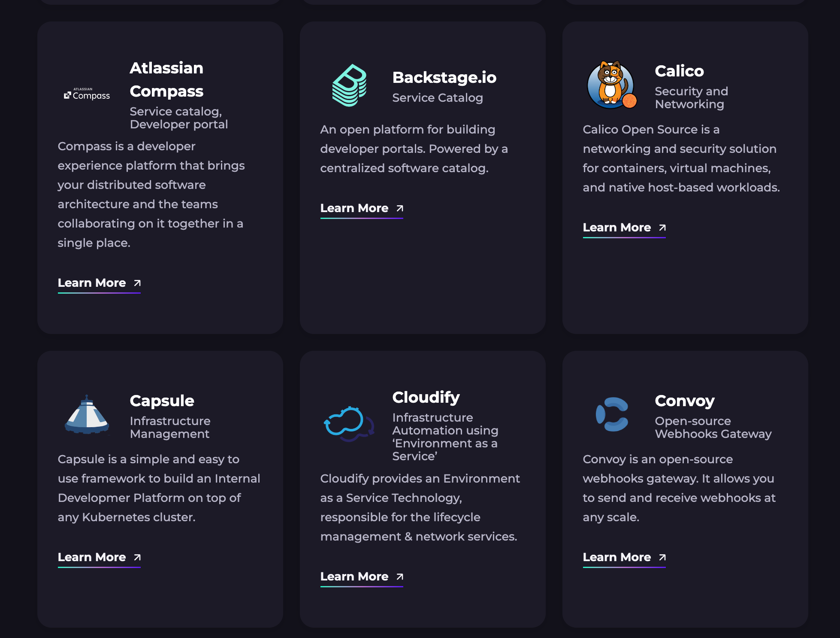Image resolution: width=840 pixels, height=638 pixels.
Task: Click arrow icon beside Backstage.io Learn More
Action: pos(400,208)
